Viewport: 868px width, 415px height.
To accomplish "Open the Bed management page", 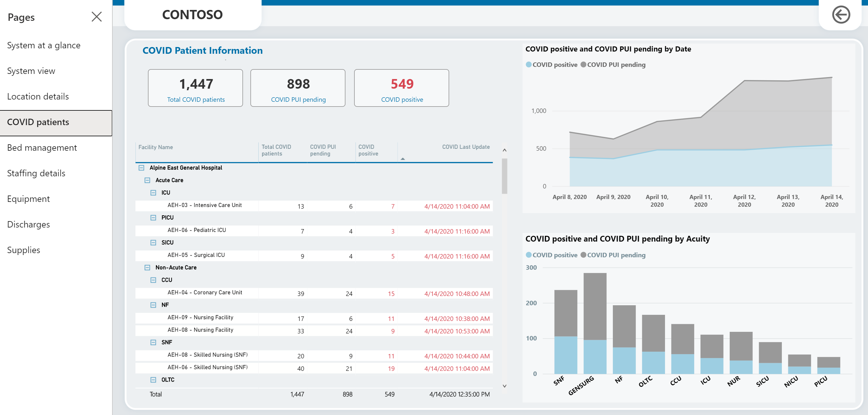I will point(42,147).
